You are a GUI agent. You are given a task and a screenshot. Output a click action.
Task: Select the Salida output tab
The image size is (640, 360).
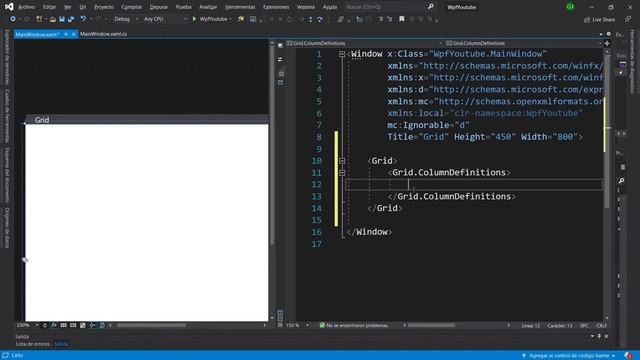coord(61,344)
